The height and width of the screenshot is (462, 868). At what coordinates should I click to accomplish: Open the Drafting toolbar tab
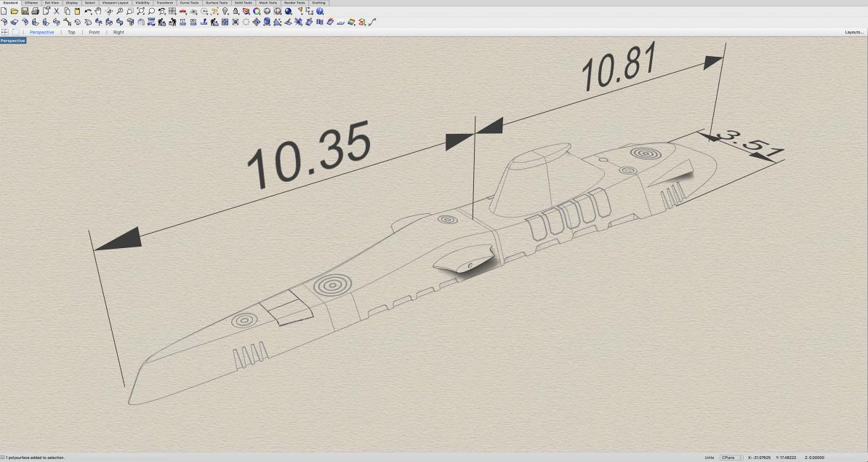coord(318,3)
